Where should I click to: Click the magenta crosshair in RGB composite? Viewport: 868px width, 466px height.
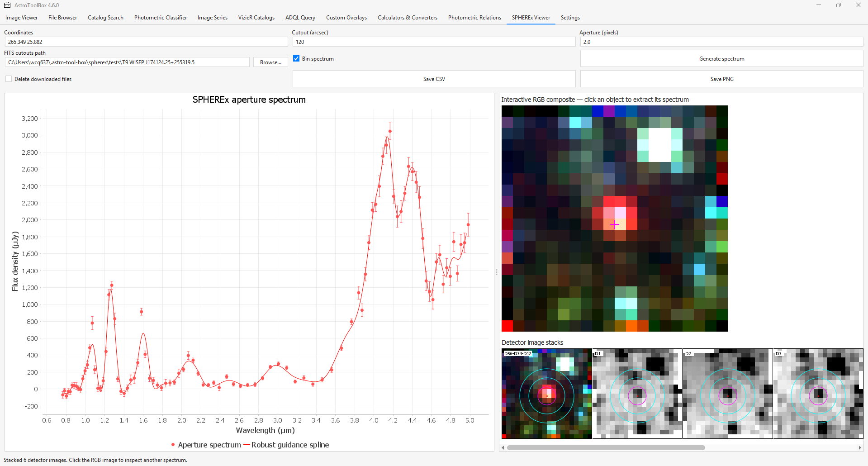coord(614,224)
